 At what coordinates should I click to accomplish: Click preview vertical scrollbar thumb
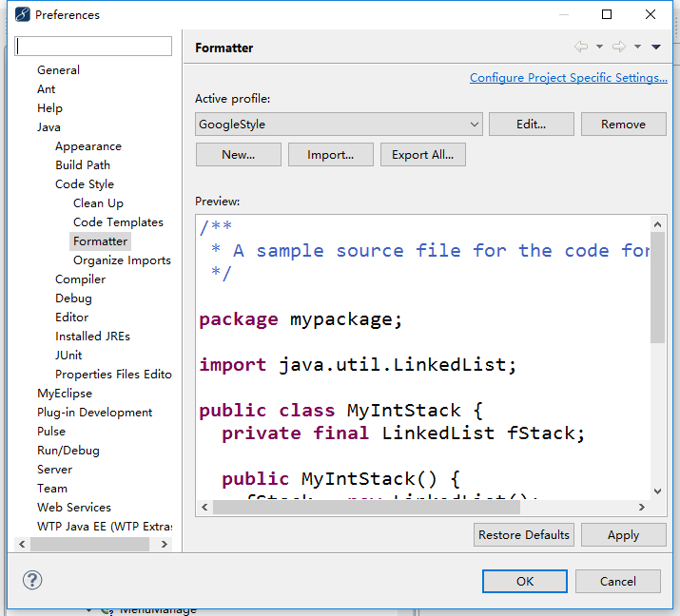pyautogui.click(x=657, y=287)
